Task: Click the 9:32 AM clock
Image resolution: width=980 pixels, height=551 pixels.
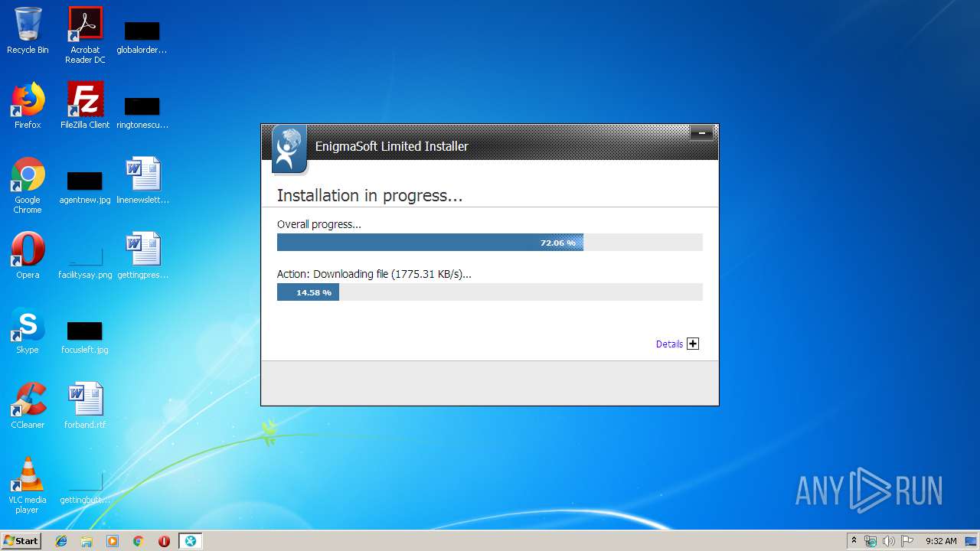Action: (x=941, y=541)
